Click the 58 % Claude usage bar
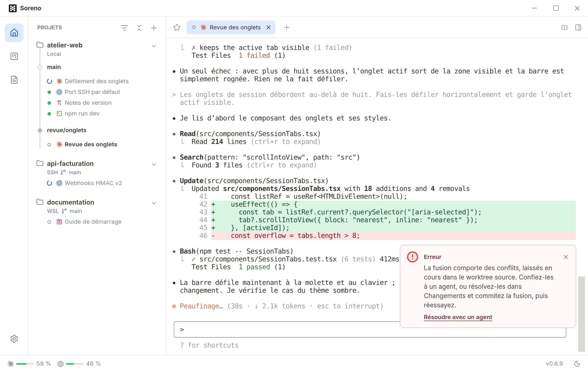 [x=25, y=364]
